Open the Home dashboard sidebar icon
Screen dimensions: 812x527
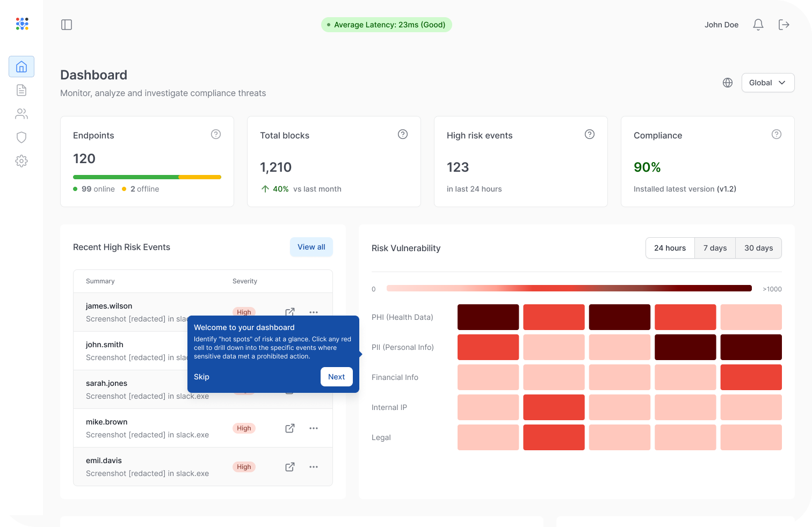pos(21,67)
